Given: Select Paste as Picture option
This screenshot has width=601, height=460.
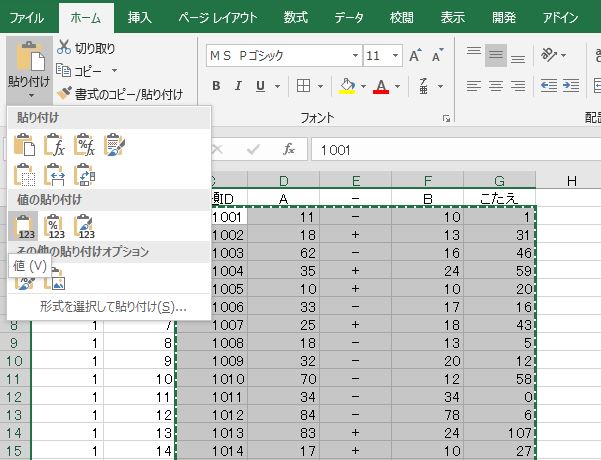Looking at the screenshot, I should click(54, 279).
